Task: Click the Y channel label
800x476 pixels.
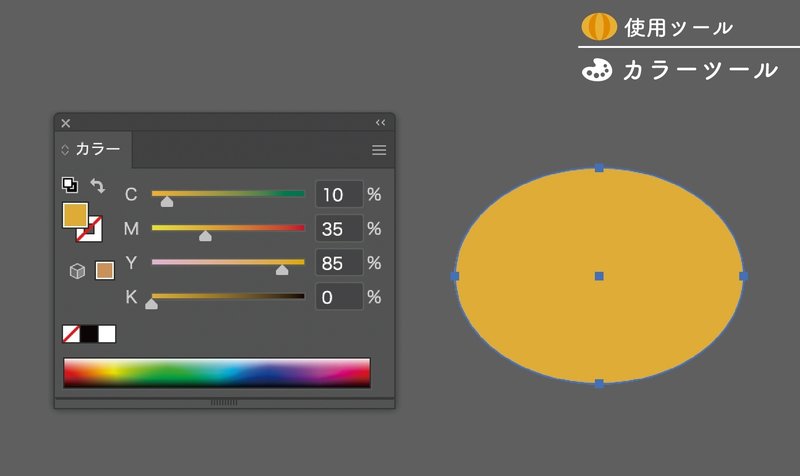Action: 131,263
